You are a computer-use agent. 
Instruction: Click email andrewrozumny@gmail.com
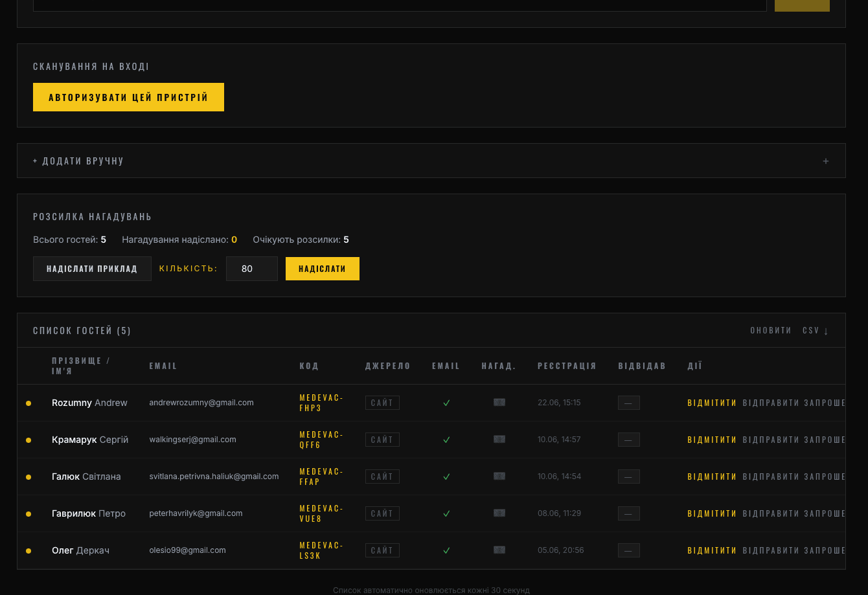point(201,403)
